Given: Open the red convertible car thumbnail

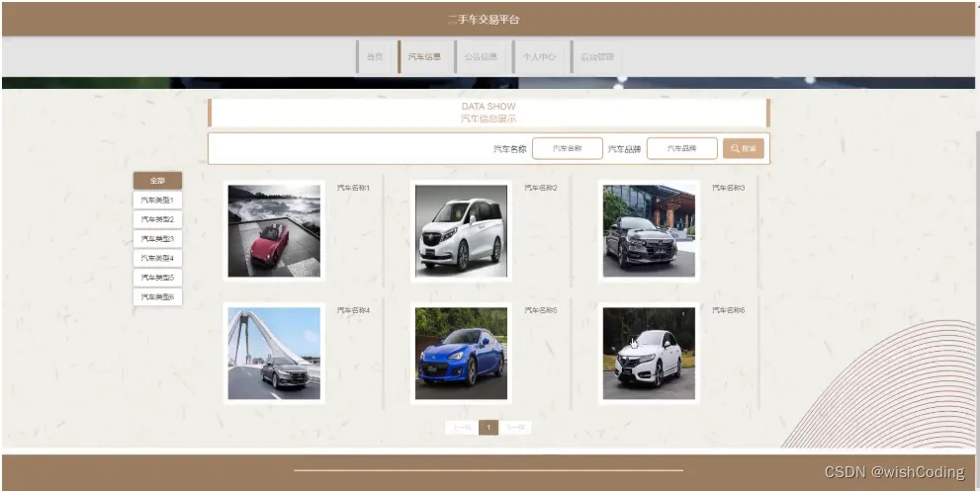Looking at the screenshot, I should click(274, 231).
